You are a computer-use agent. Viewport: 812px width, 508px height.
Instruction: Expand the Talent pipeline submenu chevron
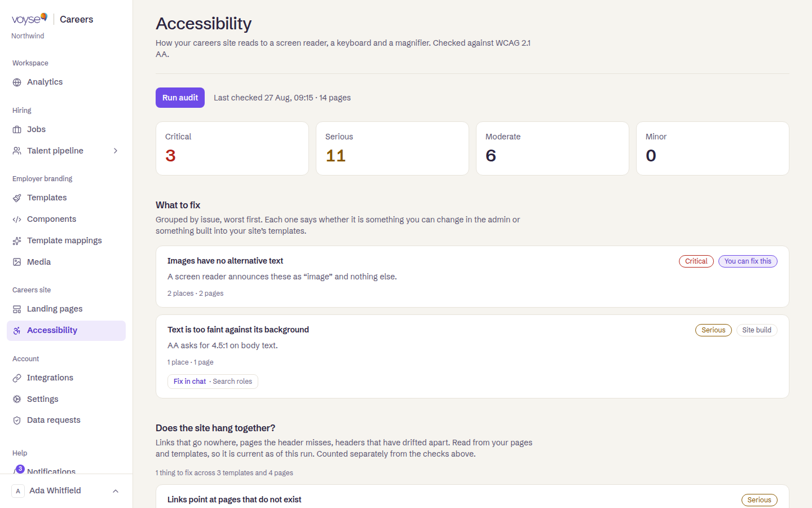[x=116, y=151]
